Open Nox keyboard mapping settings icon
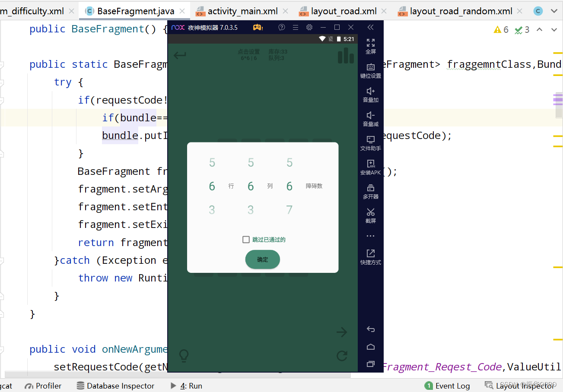563x392 pixels. pos(371,67)
